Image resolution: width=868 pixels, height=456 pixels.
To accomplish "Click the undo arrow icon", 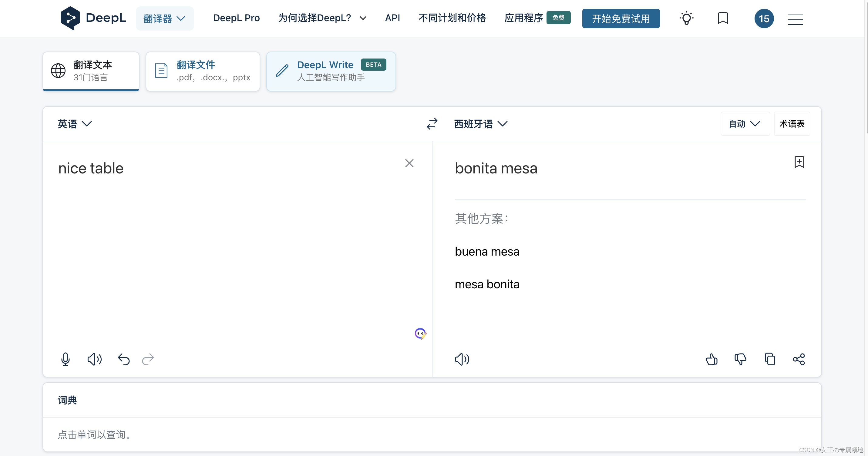I will 124,359.
